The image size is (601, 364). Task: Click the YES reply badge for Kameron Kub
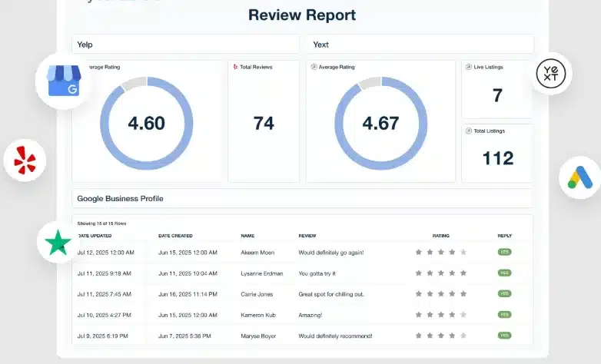tap(505, 315)
